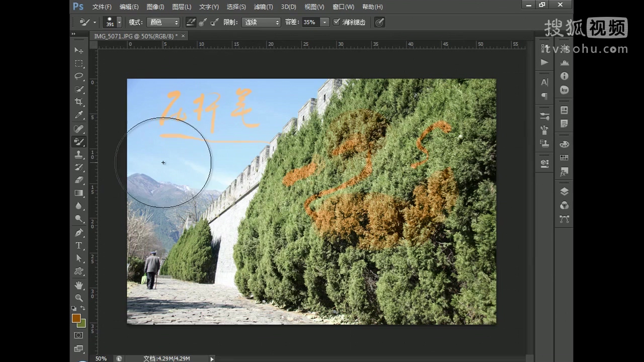Viewport: 644px width, 362px height.
Task: Select the Lasso tool
Action: (79, 76)
